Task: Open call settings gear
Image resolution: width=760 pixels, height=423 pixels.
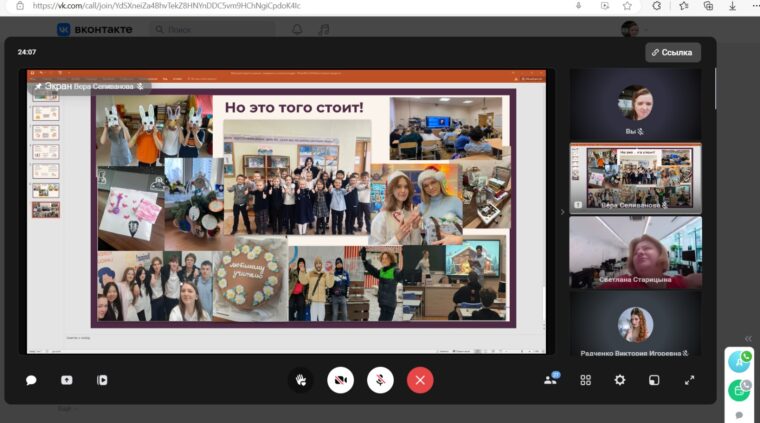Action: 620,380
